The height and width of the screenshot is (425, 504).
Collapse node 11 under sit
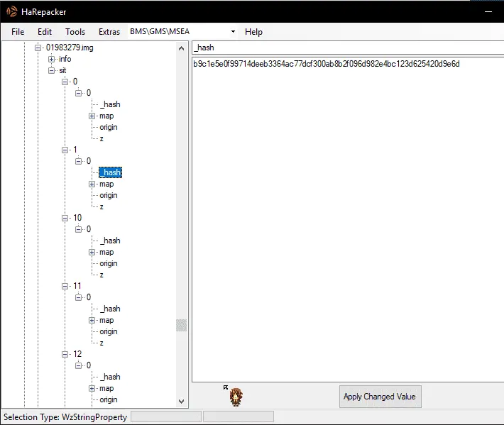click(65, 286)
